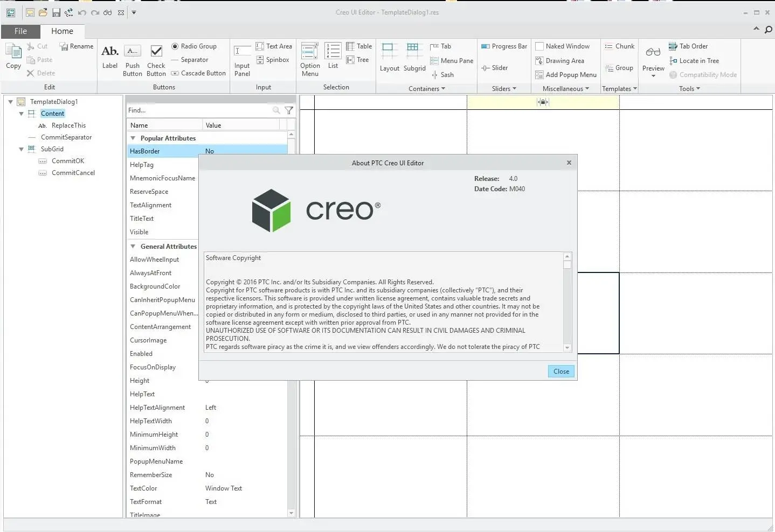The width and height of the screenshot is (775, 532).
Task: Click the Undo arrow in quick access toolbar
Action: tap(82, 12)
